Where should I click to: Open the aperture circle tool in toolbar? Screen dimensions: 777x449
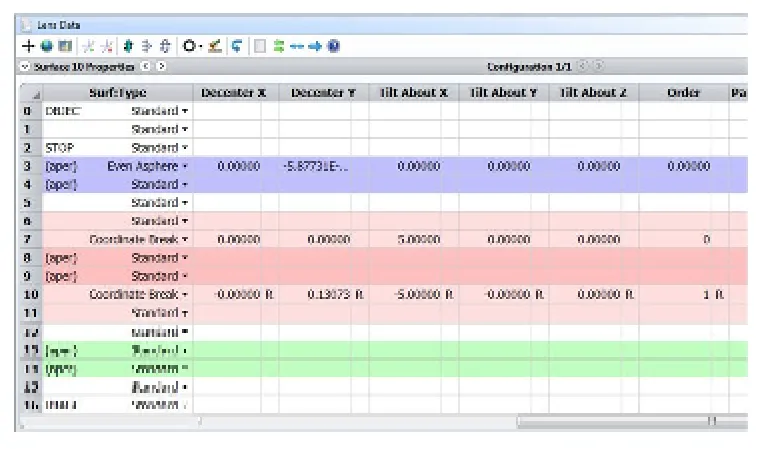[189, 46]
